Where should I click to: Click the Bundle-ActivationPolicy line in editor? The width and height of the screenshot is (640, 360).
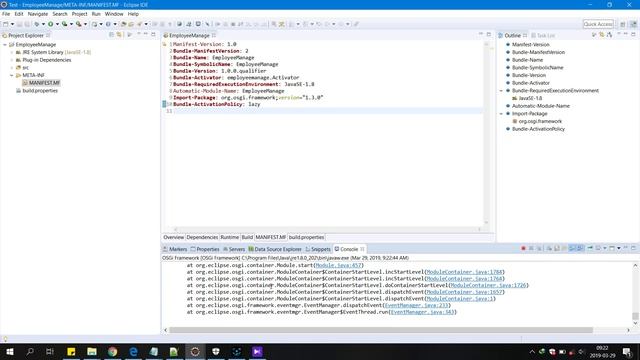click(216, 104)
